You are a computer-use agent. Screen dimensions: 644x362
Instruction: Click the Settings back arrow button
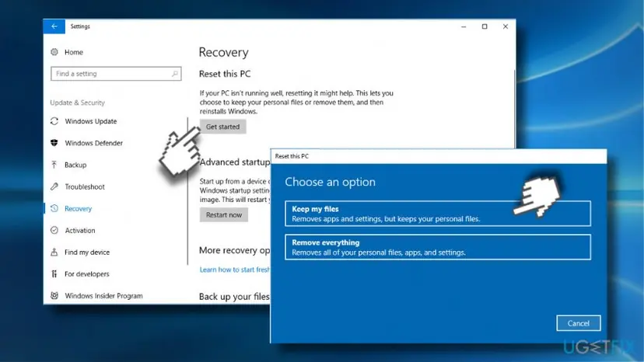54,26
